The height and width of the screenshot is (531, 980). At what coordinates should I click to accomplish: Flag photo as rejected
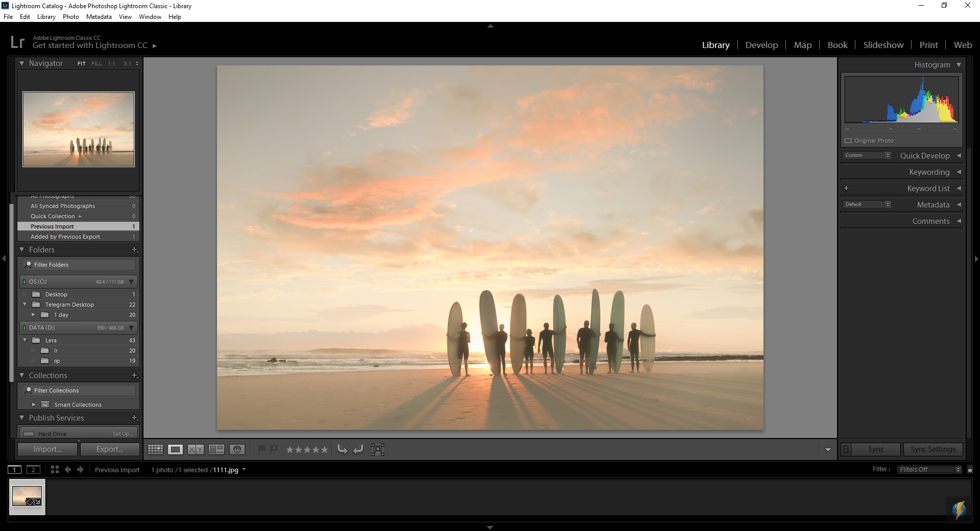pyautogui.click(x=274, y=449)
